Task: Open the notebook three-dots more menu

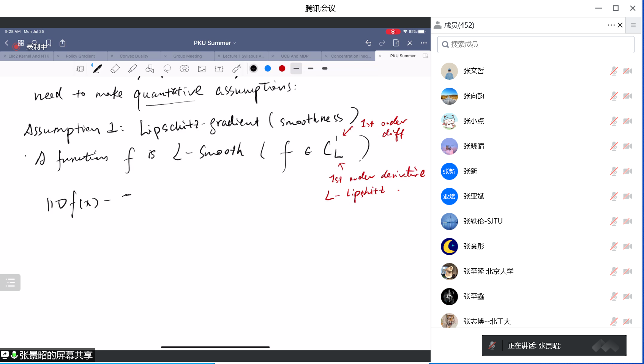Action: (424, 43)
